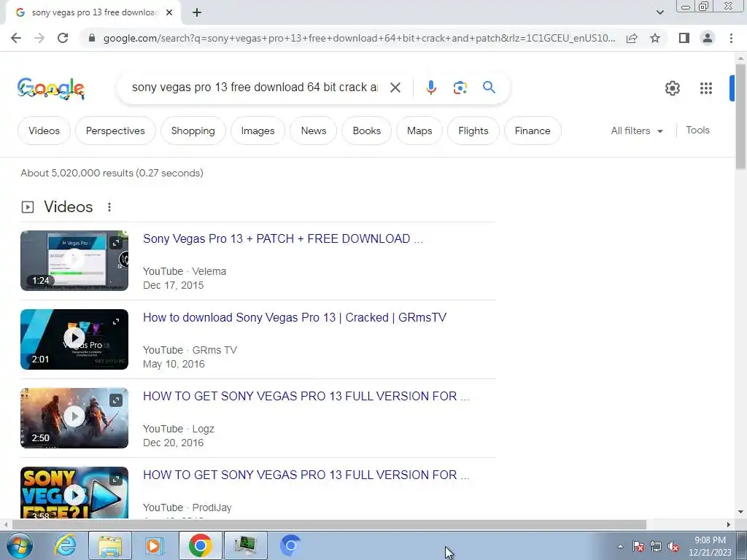Select the Shopping filter chip
This screenshot has width=747, height=560.
(x=193, y=131)
